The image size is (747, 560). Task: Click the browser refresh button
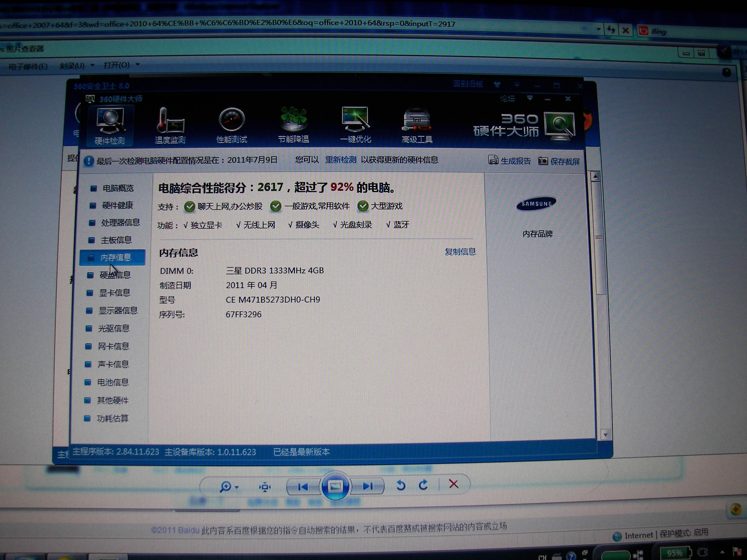(611, 30)
